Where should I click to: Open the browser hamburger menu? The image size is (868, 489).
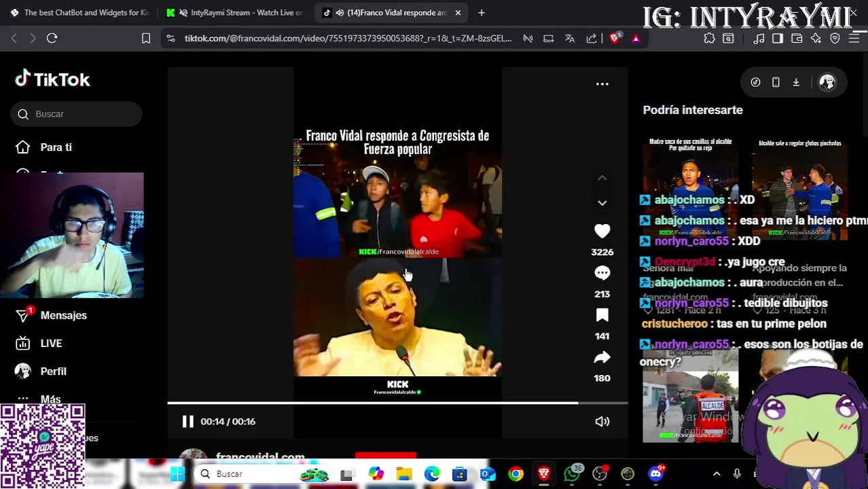(x=854, y=39)
